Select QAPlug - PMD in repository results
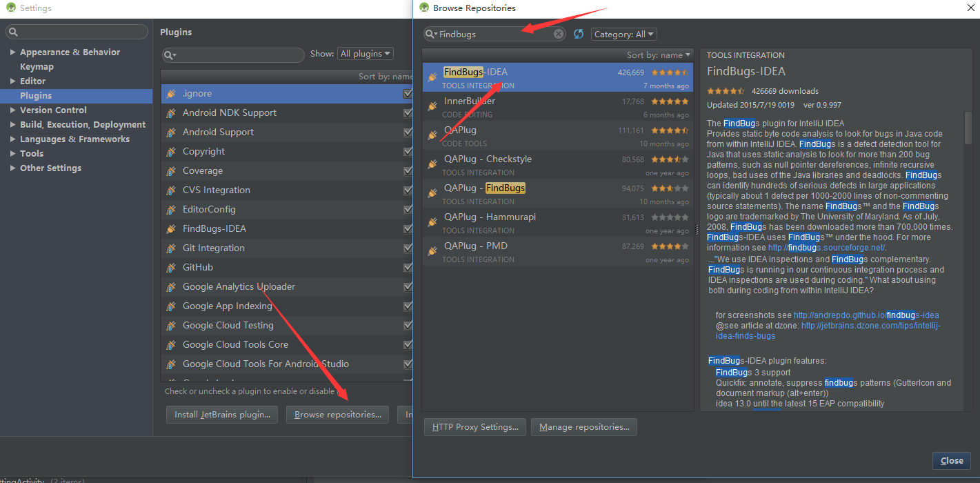This screenshot has width=980, height=483. point(558,251)
